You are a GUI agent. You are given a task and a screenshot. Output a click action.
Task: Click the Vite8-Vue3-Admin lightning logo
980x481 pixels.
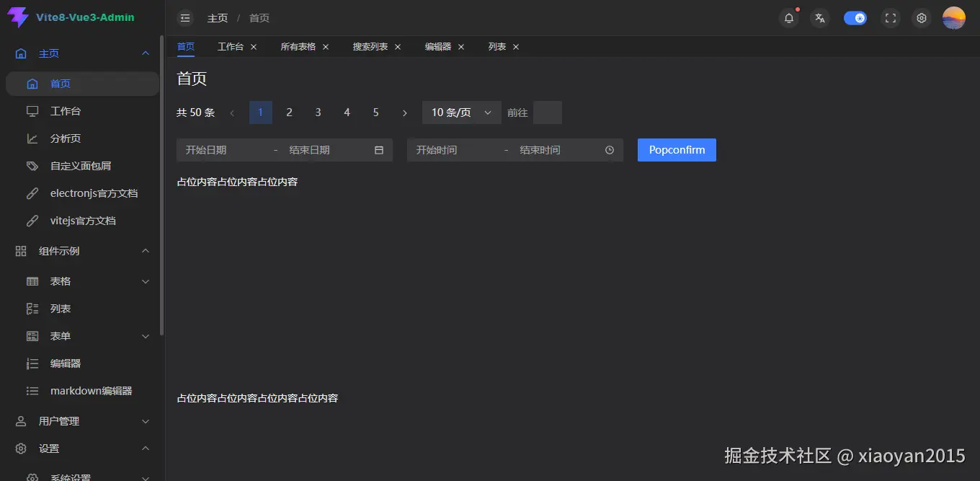(18, 17)
